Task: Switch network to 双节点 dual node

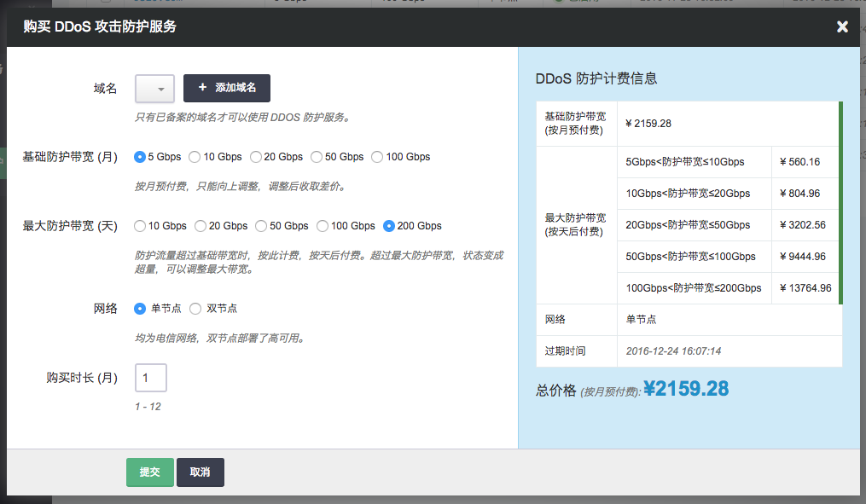Action: pos(195,309)
